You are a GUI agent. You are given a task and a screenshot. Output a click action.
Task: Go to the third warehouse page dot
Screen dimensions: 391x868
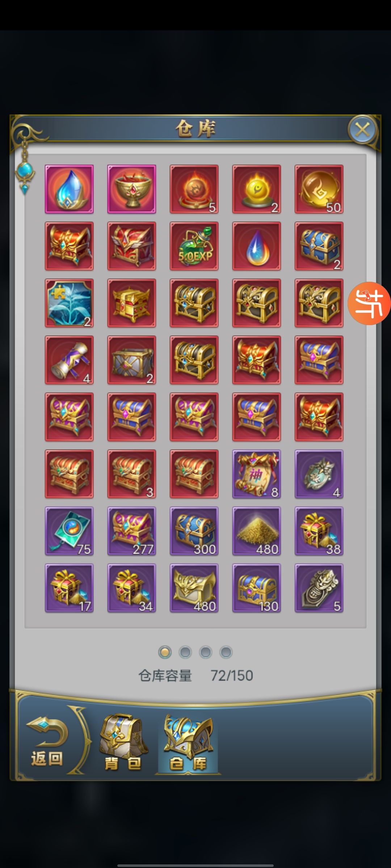tap(206, 652)
